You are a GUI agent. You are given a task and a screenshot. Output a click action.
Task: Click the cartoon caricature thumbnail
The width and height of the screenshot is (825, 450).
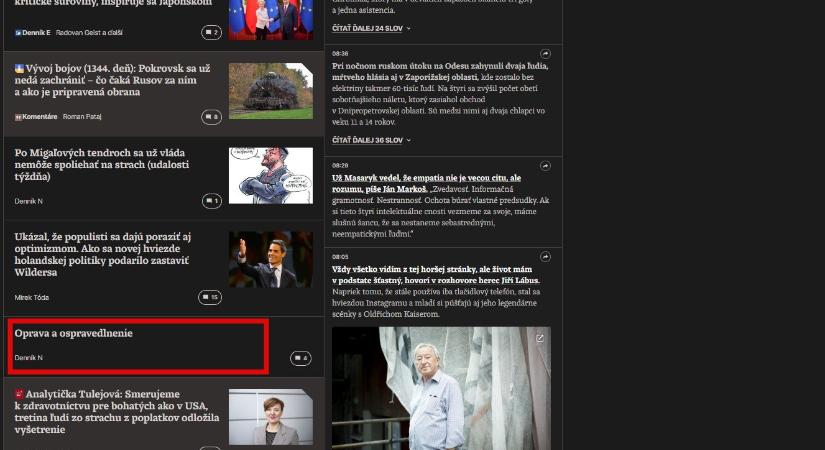[x=271, y=175]
